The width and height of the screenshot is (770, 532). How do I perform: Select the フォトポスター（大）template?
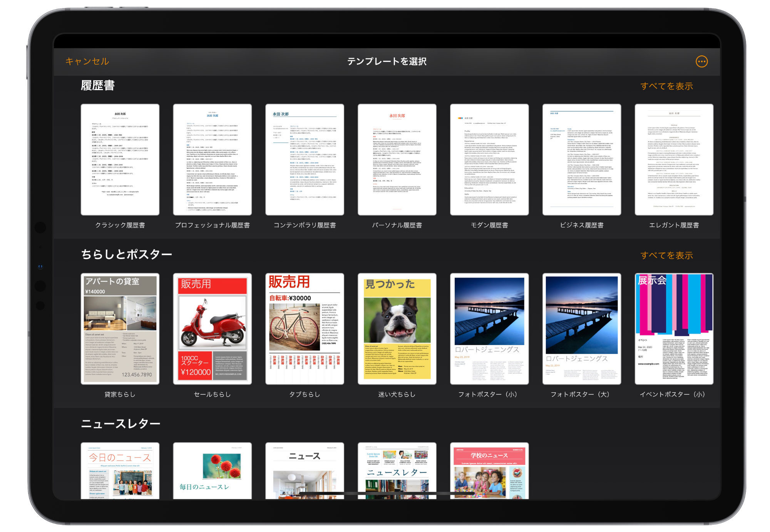pyautogui.click(x=581, y=329)
